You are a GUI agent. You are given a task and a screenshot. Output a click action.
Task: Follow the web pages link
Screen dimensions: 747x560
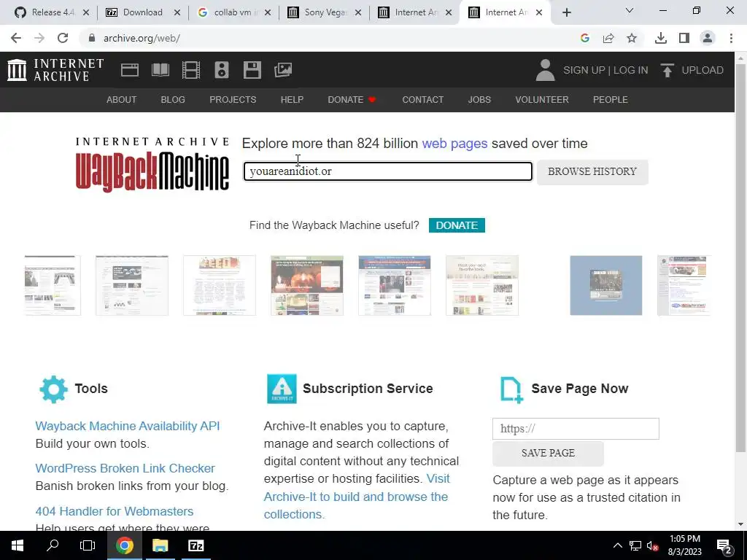[454, 144]
